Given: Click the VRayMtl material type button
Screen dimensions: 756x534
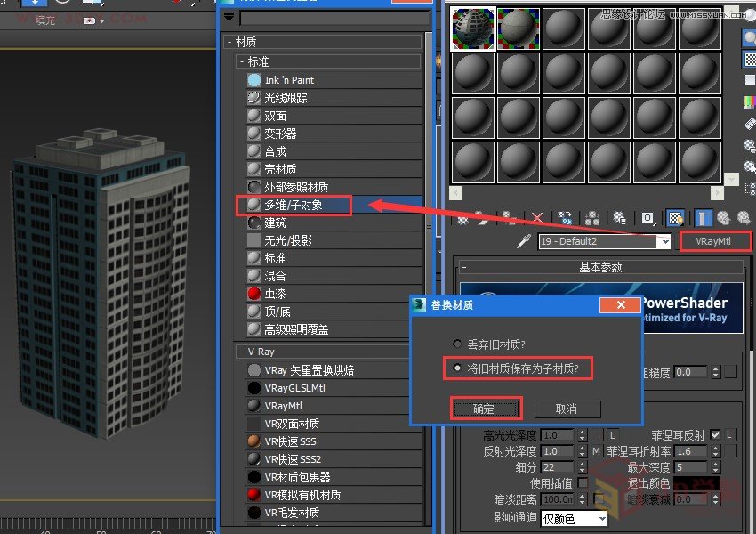Looking at the screenshot, I should (x=714, y=241).
